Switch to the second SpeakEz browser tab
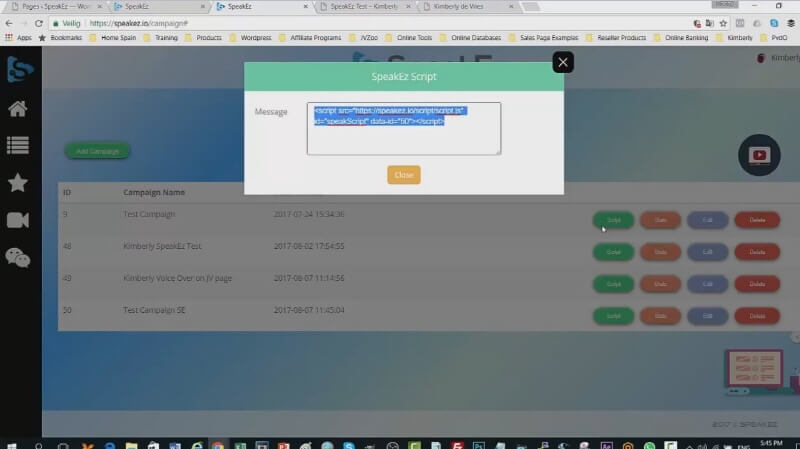The image size is (800, 449). tap(263, 7)
